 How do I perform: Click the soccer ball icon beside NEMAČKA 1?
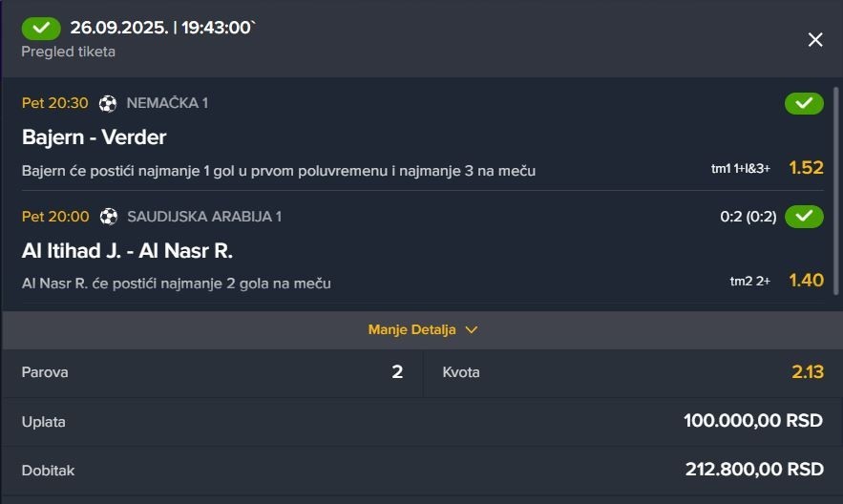(108, 103)
